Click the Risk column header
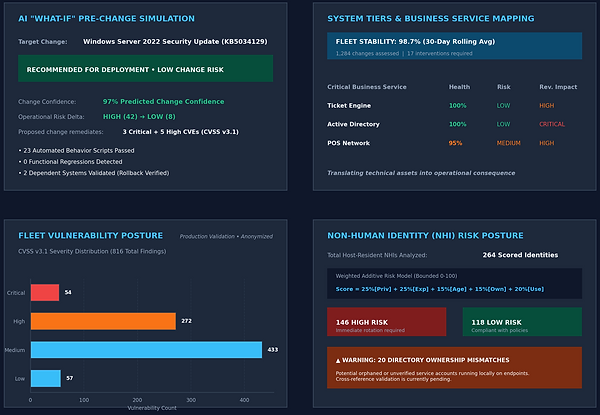 (504, 87)
